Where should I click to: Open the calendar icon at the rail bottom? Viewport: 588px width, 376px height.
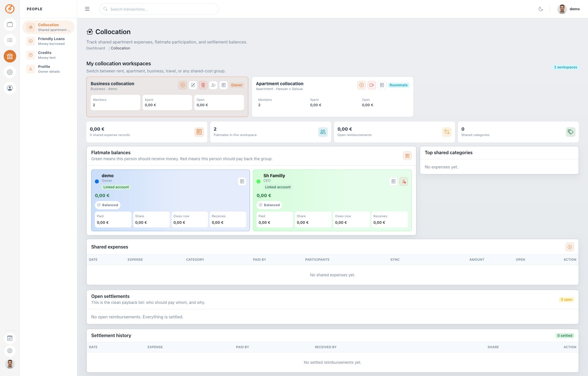(x=10, y=338)
